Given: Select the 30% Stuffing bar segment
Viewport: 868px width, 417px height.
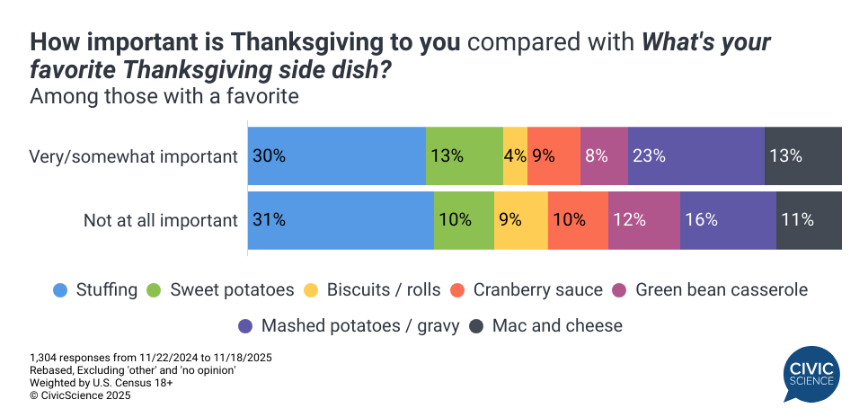Looking at the screenshot, I should coord(336,155).
